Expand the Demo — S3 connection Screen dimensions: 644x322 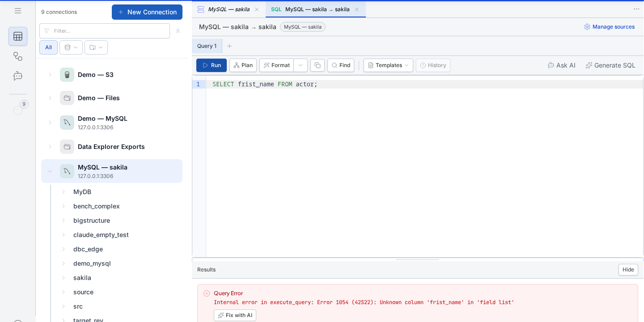pos(50,75)
